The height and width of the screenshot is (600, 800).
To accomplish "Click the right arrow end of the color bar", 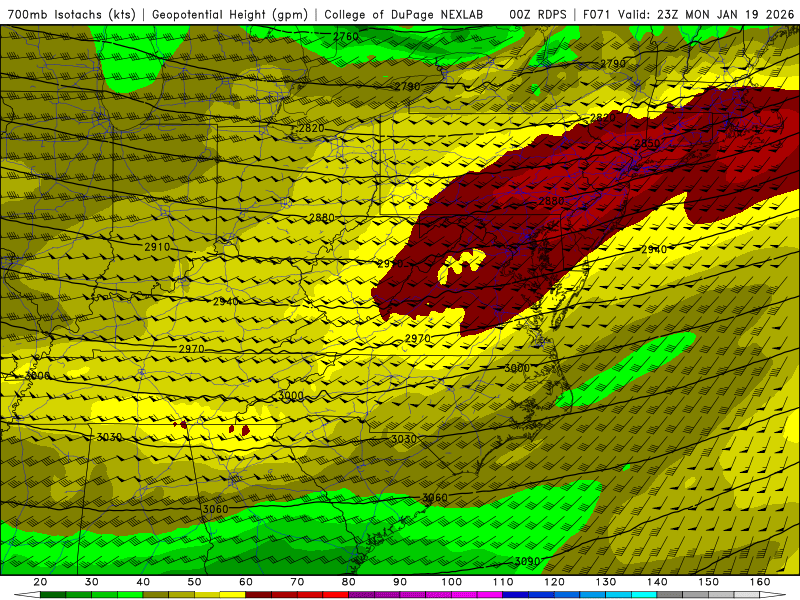I will [x=772, y=594].
